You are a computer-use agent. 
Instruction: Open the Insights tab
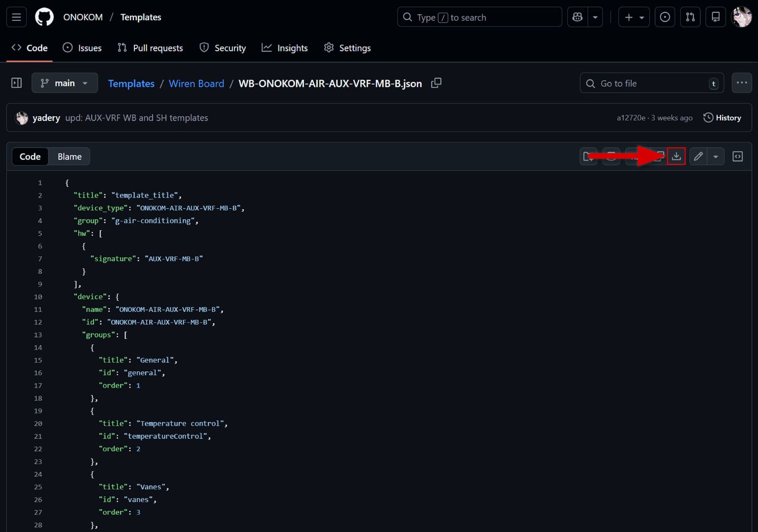[x=285, y=48]
